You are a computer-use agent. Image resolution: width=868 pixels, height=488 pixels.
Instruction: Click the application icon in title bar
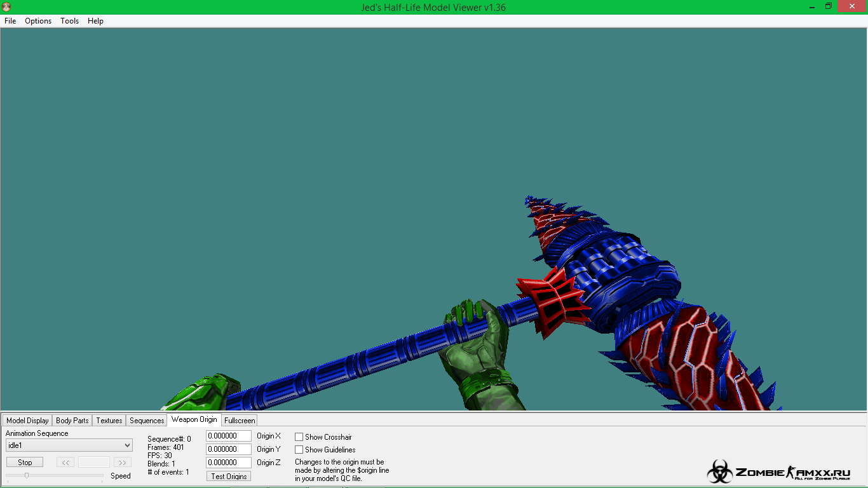click(6, 7)
